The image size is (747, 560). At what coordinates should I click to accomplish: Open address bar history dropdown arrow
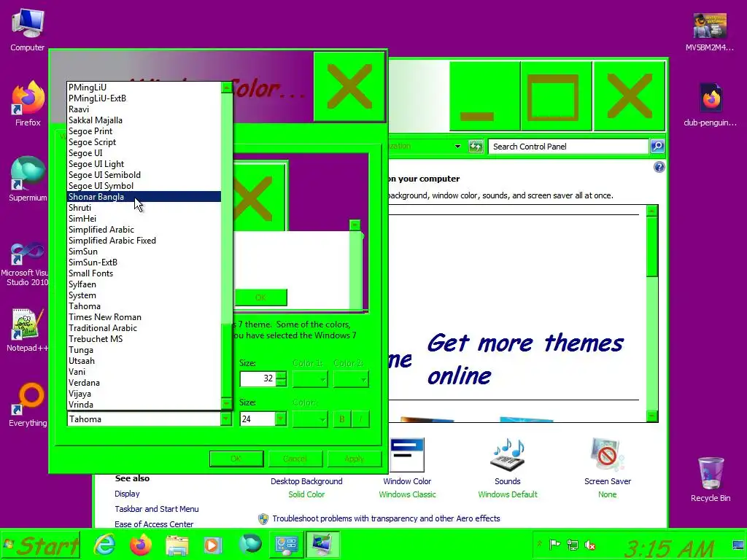457,146
